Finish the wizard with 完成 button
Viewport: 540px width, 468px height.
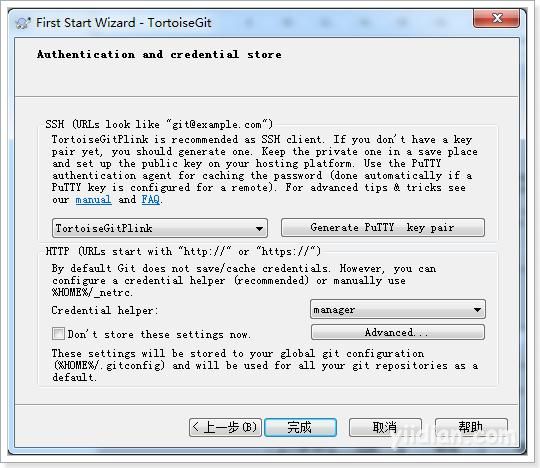point(300,427)
